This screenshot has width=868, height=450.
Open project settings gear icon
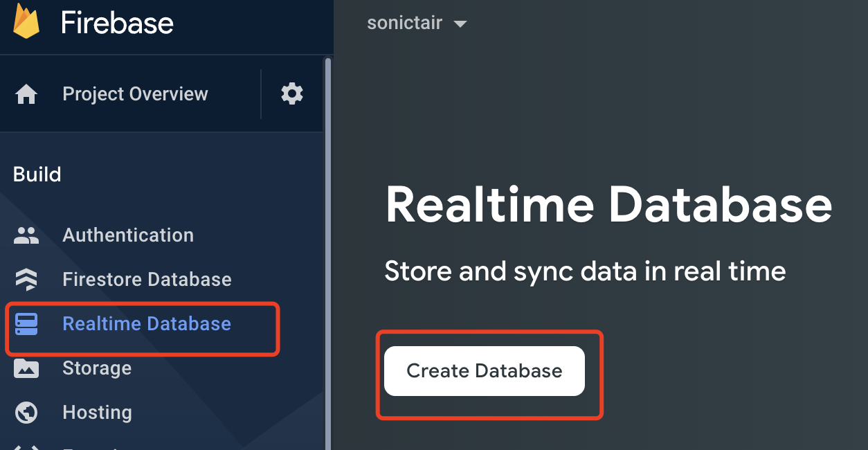292,93
